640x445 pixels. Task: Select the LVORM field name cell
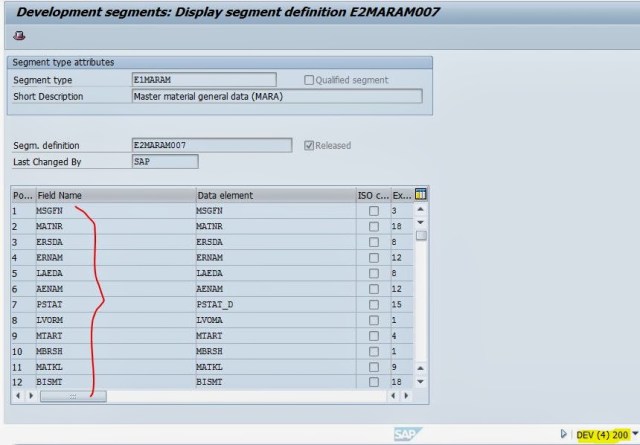click(116, 320)
